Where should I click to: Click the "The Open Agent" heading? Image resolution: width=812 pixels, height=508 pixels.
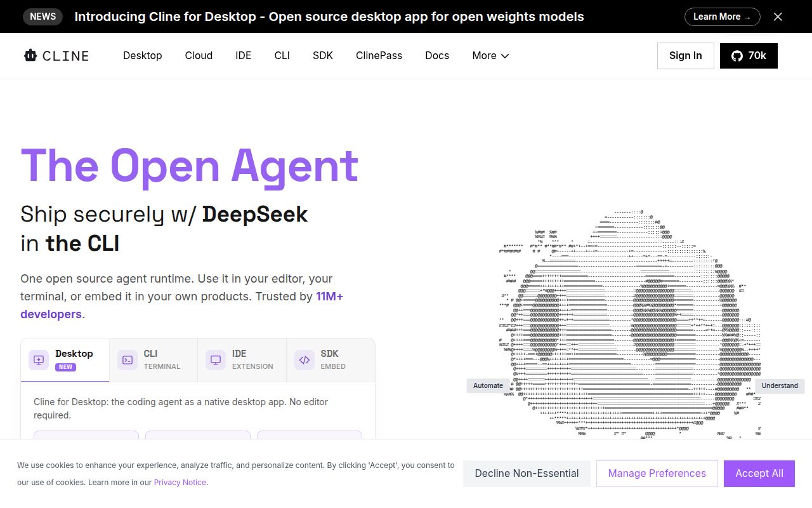[x=189, y=165]
